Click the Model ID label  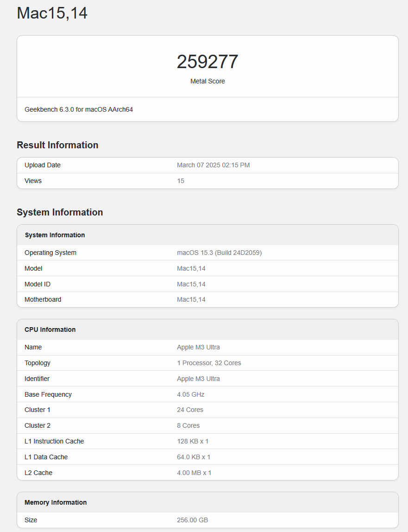coord(38,285)
